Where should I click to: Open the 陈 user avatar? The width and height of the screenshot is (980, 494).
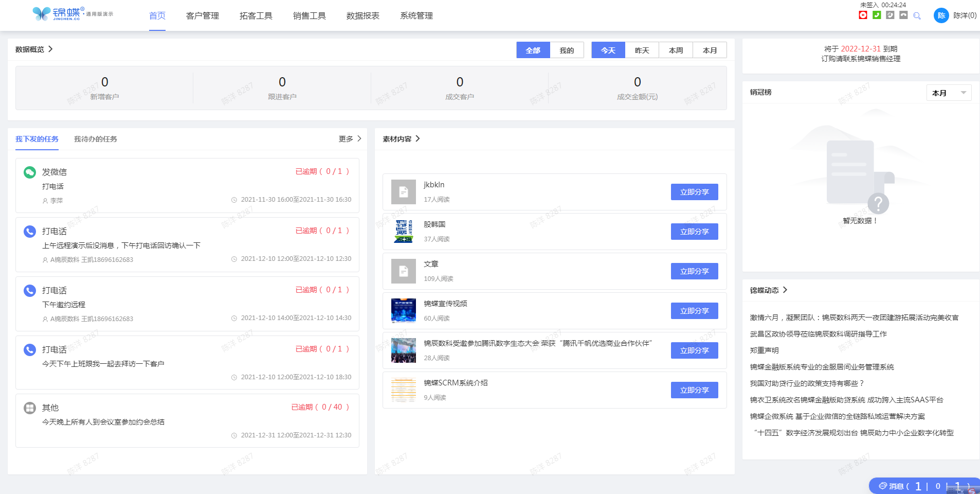pos(941,15)
